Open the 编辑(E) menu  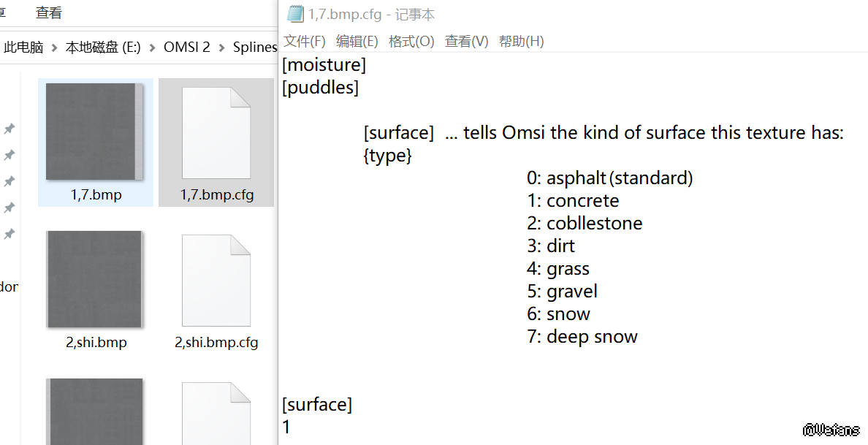(x=357, y=42)
